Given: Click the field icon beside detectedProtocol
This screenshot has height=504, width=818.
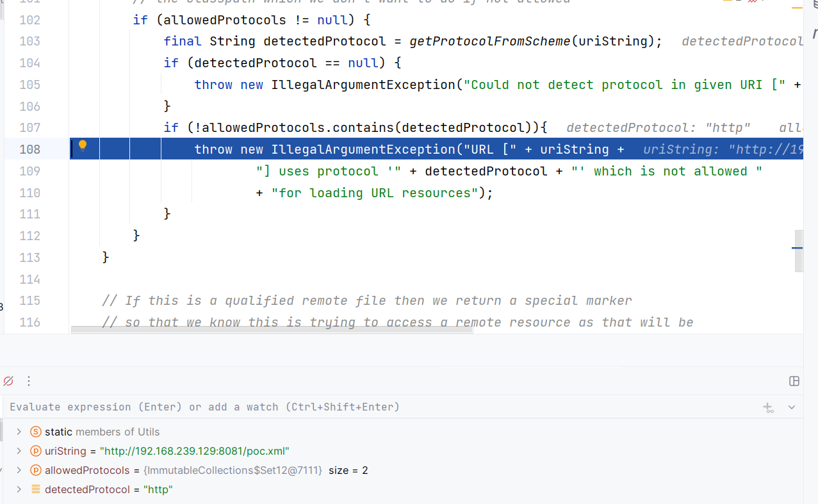Looking at the screenshot, I should [35, 489].
